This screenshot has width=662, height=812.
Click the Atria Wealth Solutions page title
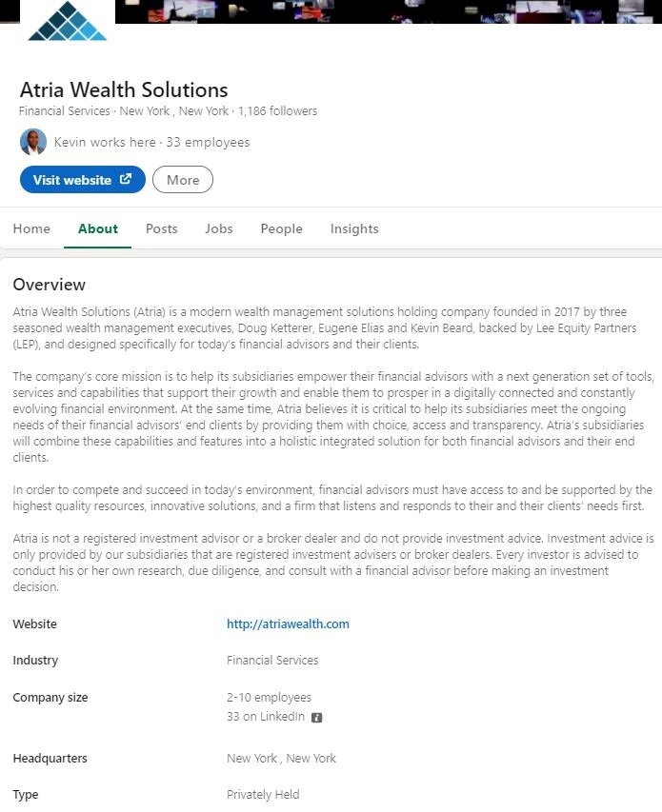click(x=124, y=90)
